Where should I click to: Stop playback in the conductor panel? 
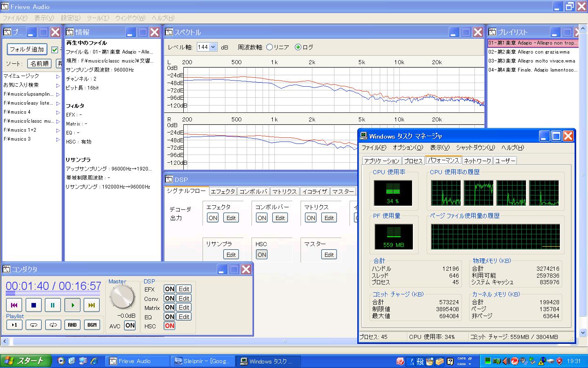coord(33,305)
